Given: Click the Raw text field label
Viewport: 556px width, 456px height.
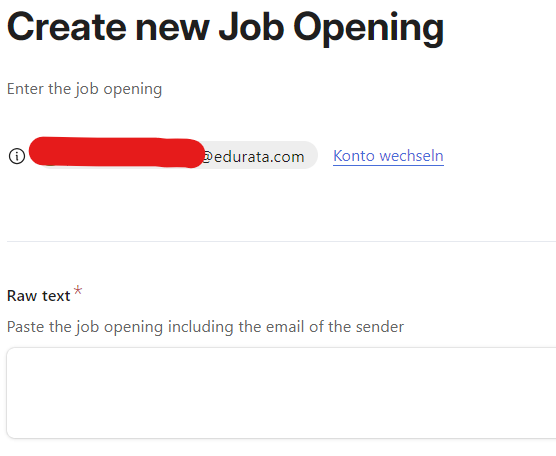Looking at the screenshot, I should [x=39, y=296].
